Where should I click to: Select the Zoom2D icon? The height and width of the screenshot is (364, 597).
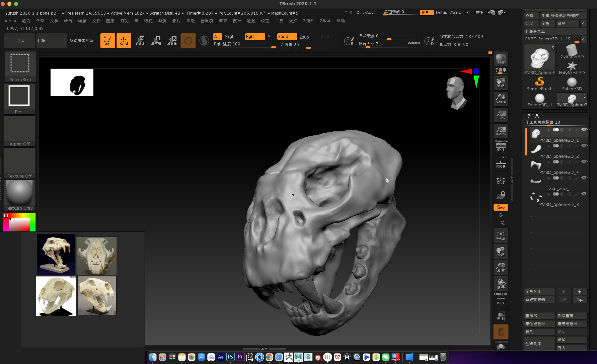point(501,99)
